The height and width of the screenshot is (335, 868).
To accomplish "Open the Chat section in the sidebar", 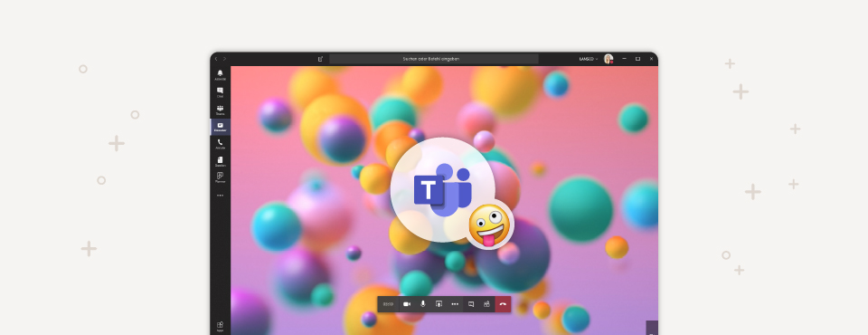I will pyautogui.click(x=221, y=92).
